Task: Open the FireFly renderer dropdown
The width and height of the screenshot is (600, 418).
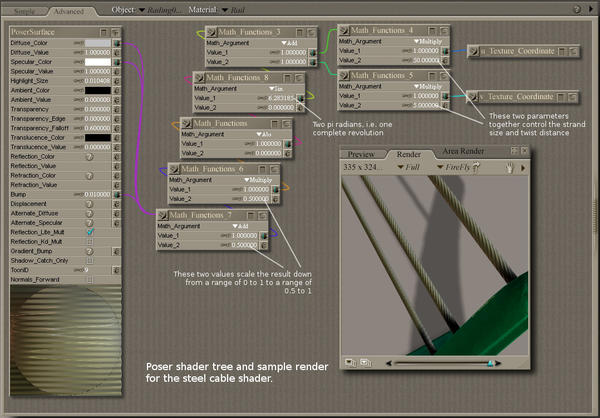Action: point(454,167)
